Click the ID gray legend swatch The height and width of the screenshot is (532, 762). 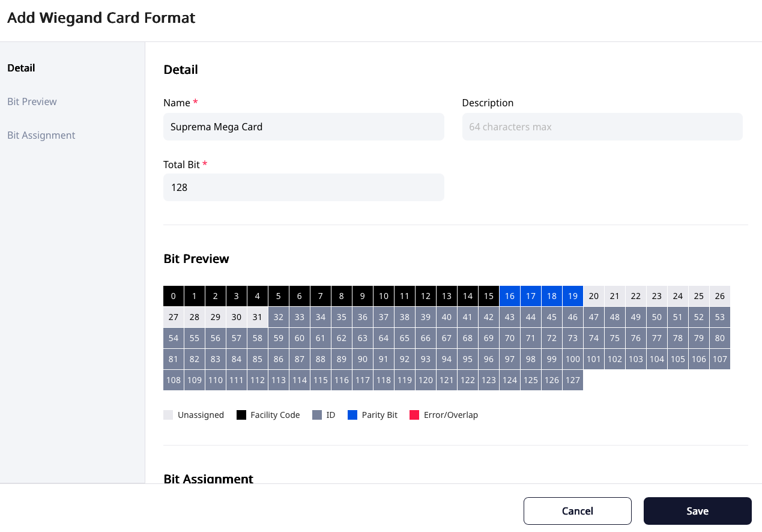(x=317, y=415)
